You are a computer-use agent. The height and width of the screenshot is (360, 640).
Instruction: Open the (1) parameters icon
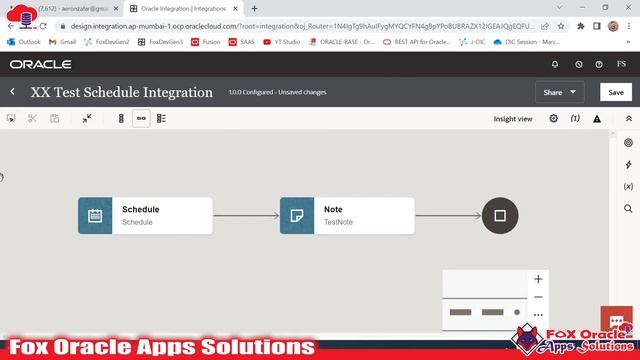pos(575,119)
